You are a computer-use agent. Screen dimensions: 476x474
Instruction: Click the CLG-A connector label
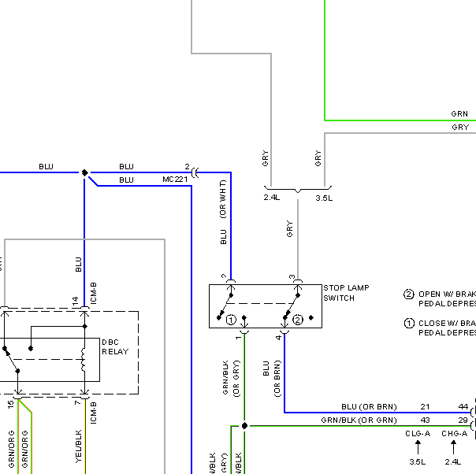coord(418,434)
